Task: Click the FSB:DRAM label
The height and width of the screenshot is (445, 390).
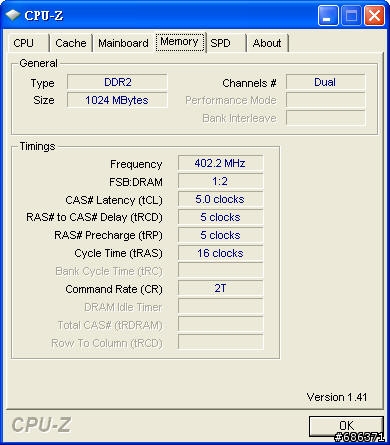Action: (x=136, y=182)
